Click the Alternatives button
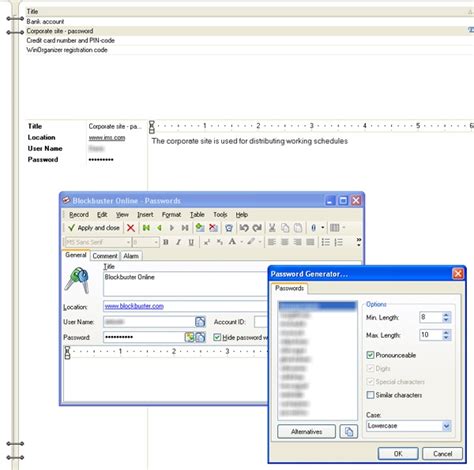Image resolution: width=474 pixels, height=470 pixels. tap(306, 432)
